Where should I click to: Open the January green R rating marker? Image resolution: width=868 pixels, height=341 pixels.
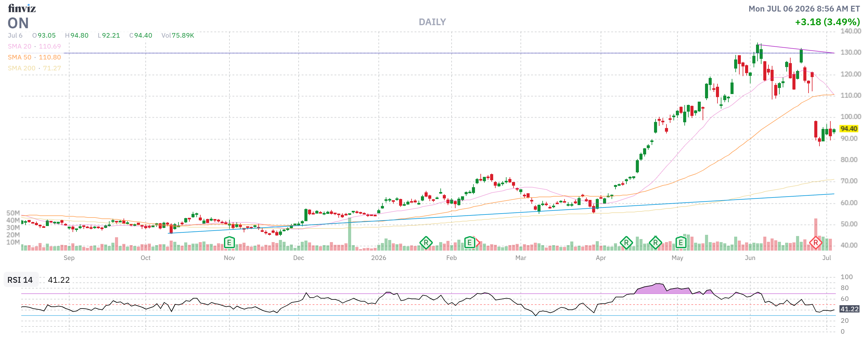coord(426,242)
